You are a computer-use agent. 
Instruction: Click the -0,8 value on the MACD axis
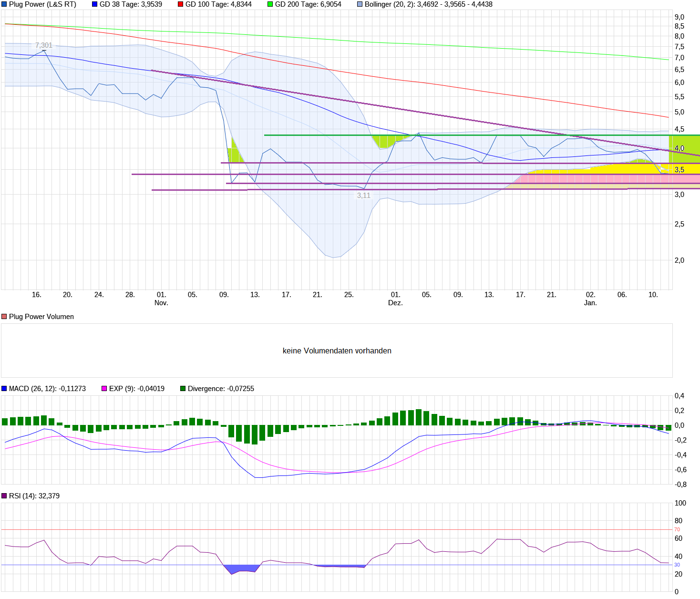point(680,485)
